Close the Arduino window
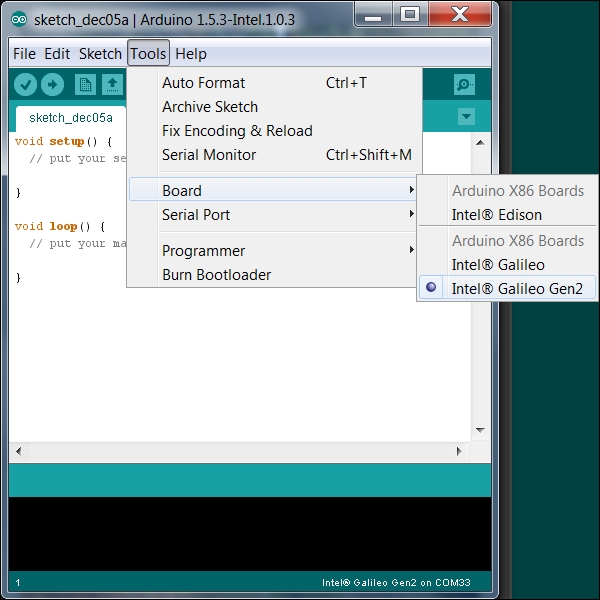 coord(460,15)
